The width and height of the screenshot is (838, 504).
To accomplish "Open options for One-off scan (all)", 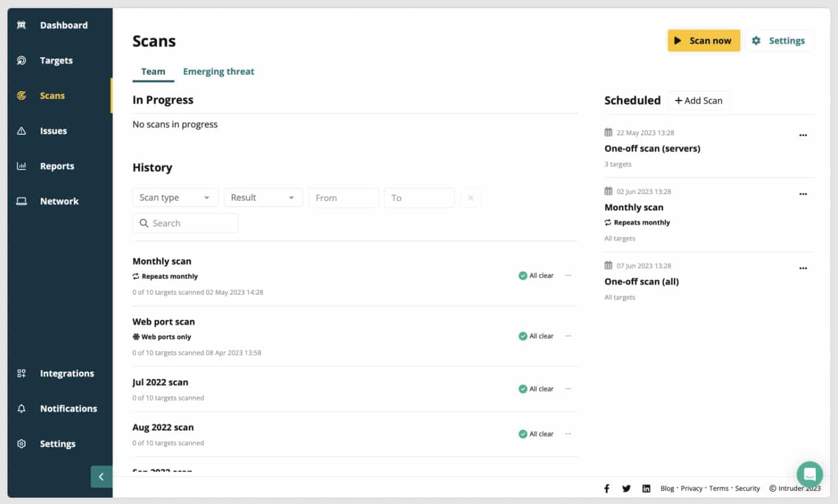I will coord(803,268).
